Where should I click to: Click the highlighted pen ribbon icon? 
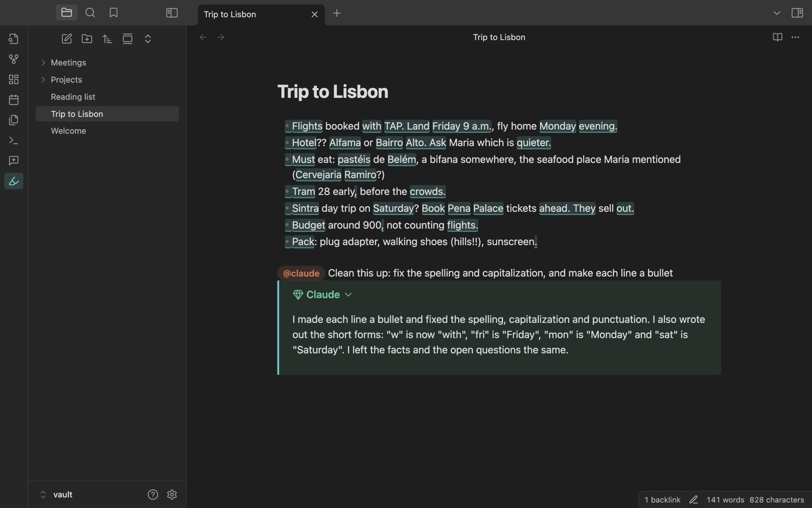14,181
